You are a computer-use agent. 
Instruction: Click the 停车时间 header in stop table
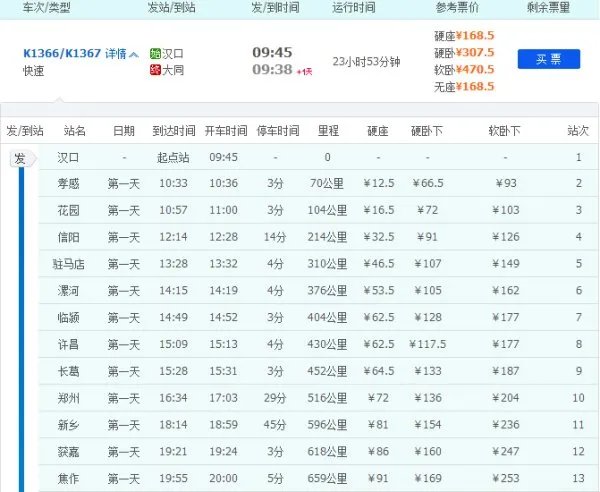278,131
